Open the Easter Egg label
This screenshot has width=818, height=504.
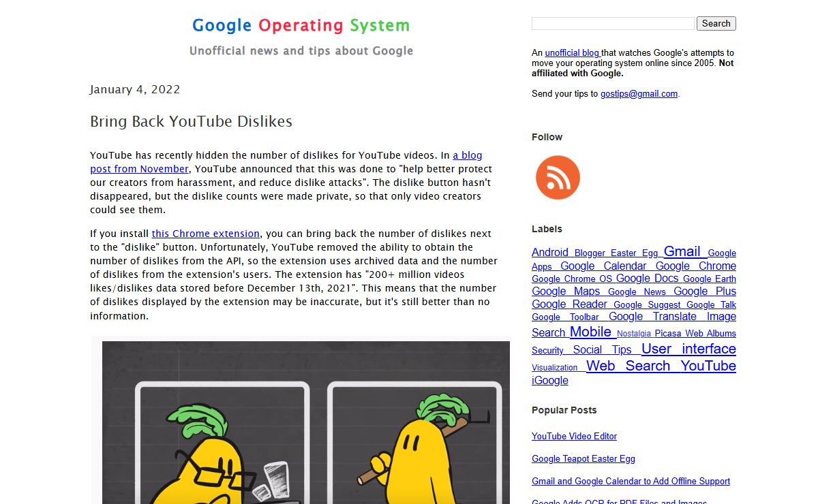coord(634,253)
